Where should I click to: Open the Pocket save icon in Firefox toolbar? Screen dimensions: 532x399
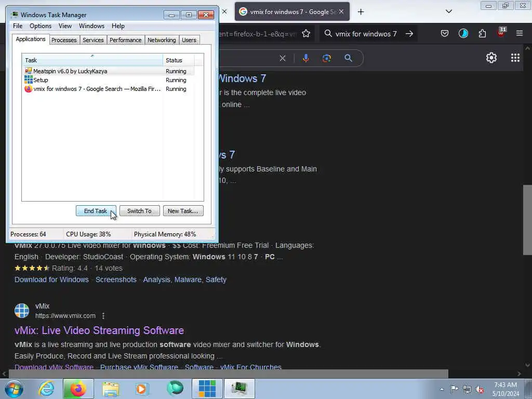tap(445, 33)
